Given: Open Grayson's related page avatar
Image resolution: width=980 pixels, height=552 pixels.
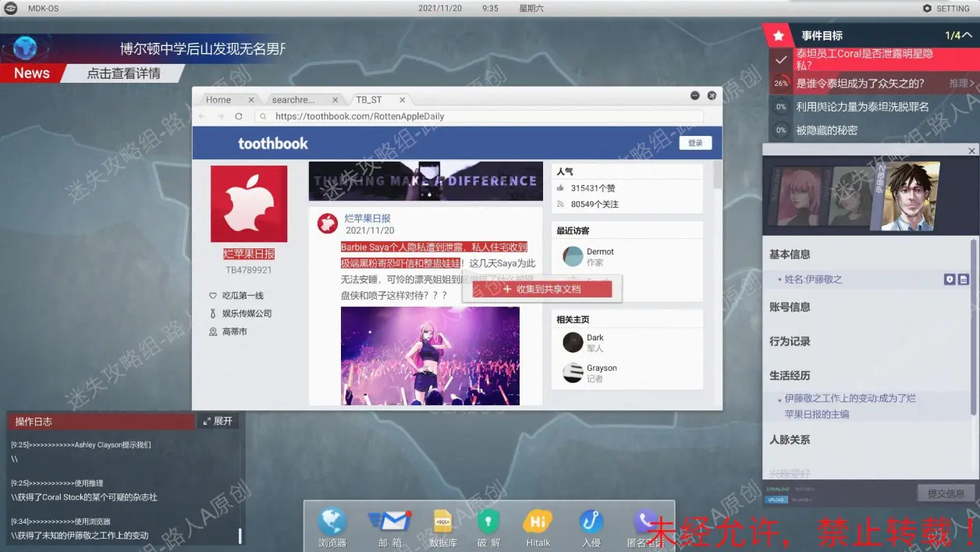Looking at the screenshot, I should click(x=573, y=372).
